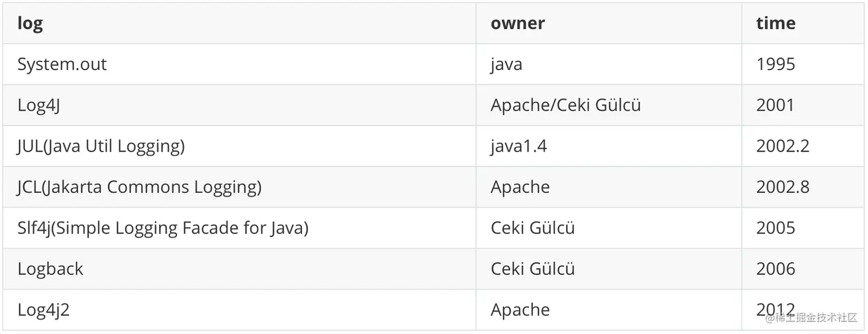Click the "time" column header

click(776, 24)
